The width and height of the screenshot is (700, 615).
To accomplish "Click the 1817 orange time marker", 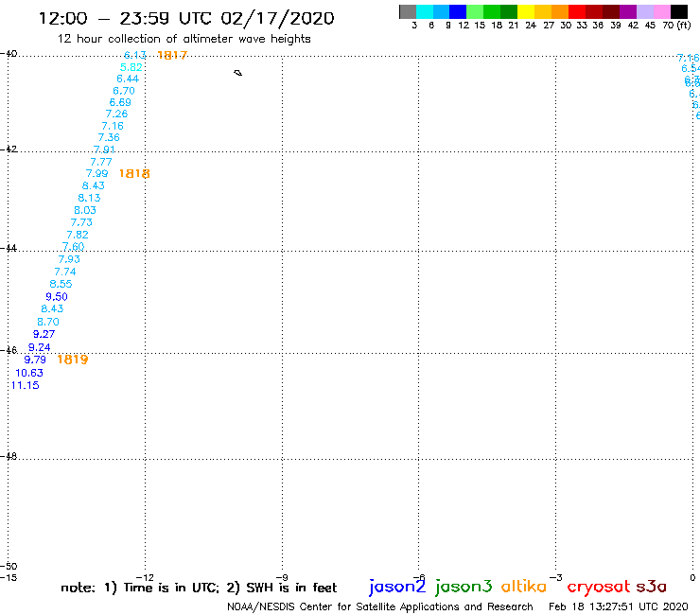I will [172, 56].
